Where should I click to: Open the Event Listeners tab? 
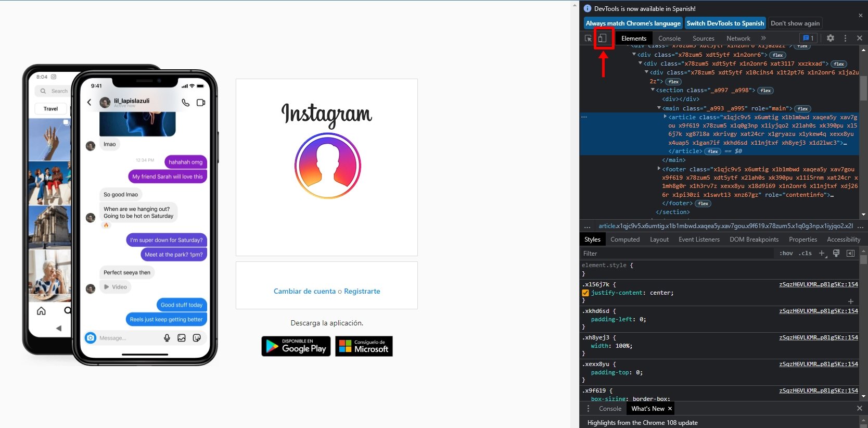tap(699, 240)
